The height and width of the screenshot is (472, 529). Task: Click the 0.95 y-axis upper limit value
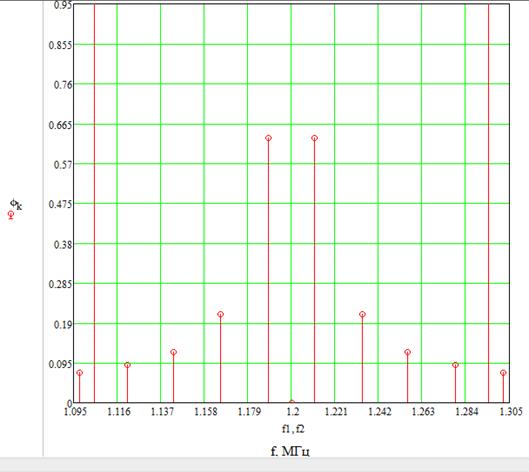[63, 5]
